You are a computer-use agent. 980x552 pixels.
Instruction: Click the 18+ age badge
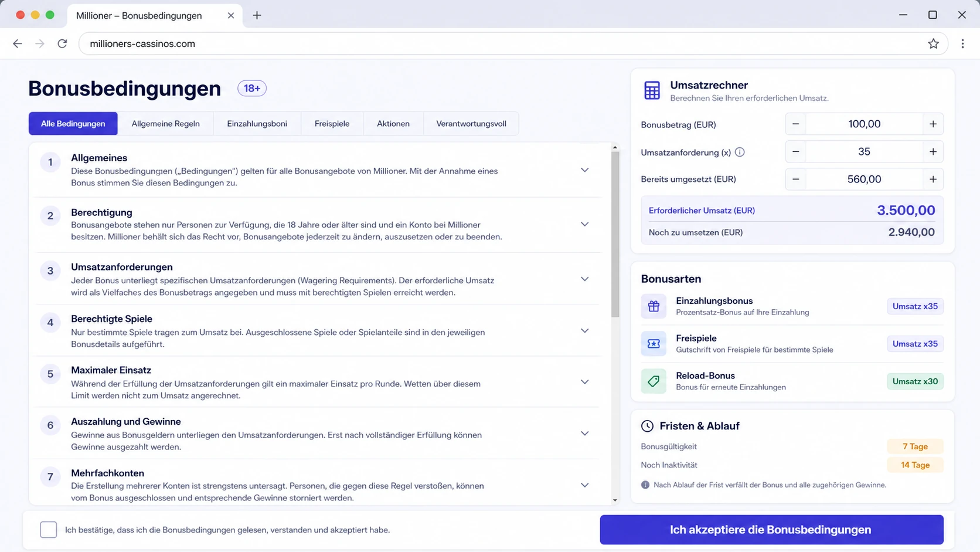click(252, 88)
